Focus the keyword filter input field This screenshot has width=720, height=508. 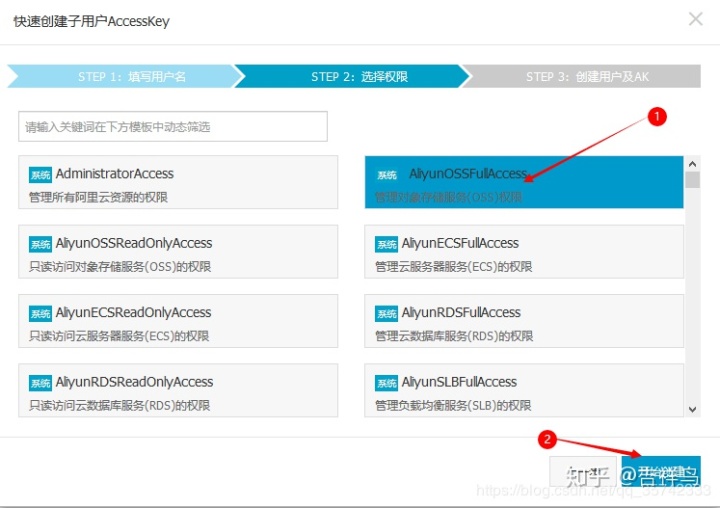pyautogui.click(x=173, y=126)
